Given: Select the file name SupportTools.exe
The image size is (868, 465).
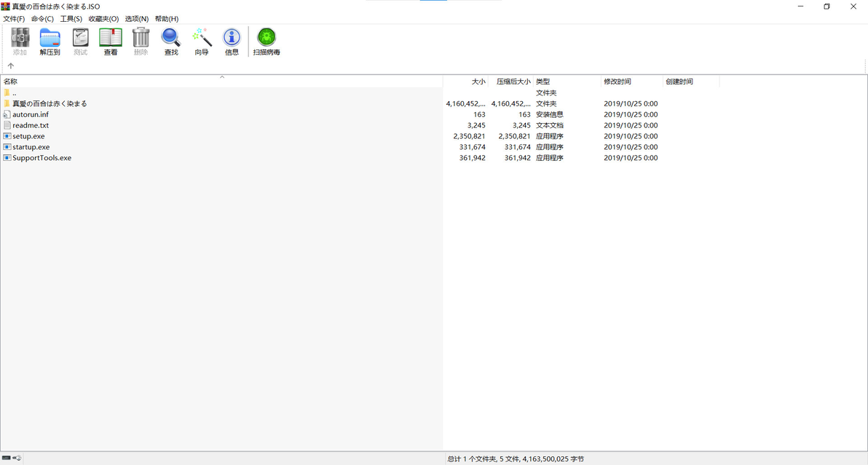Looking at the screenshot, I should [x=42, y=158].
